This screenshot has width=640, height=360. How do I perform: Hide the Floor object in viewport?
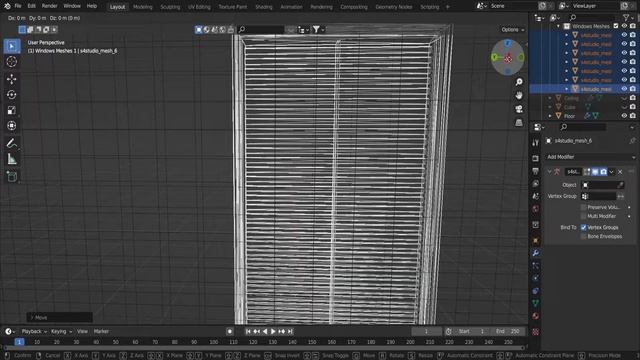624,116
